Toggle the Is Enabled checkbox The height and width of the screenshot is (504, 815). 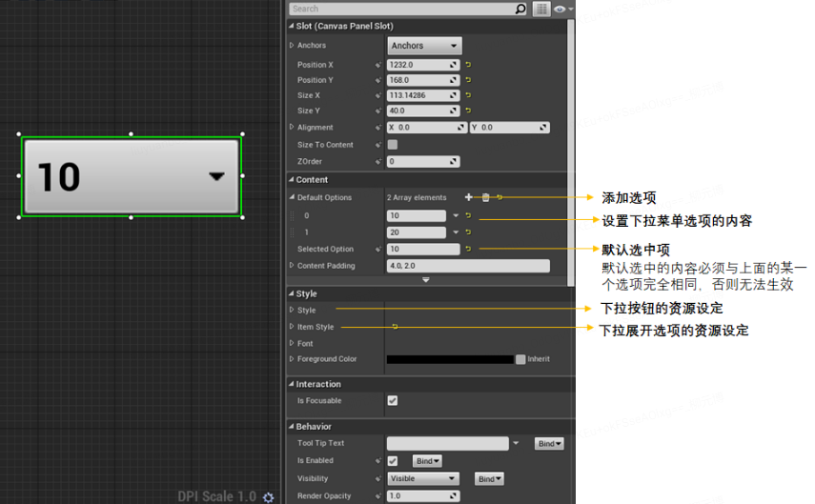coord(393,461)
